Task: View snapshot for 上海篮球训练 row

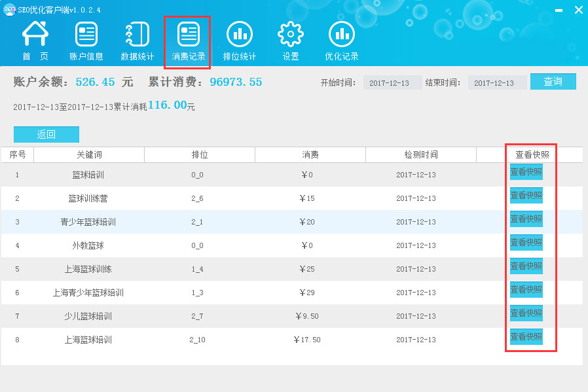Action: click(x=526, y=266)
